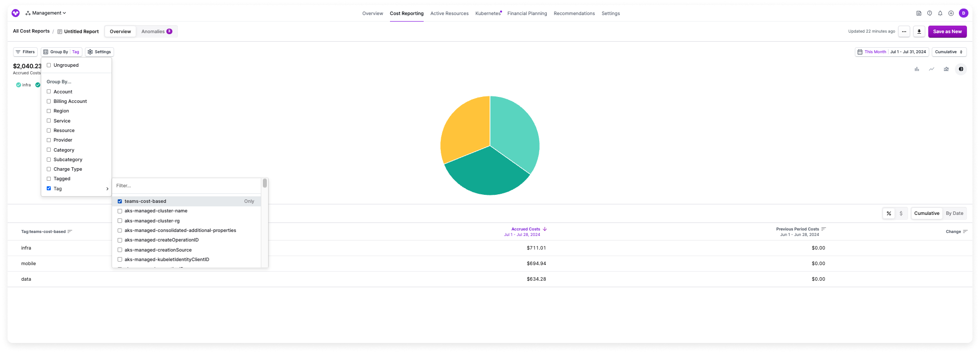
Task: Go to the top navigation Overview
Action: 372,14
